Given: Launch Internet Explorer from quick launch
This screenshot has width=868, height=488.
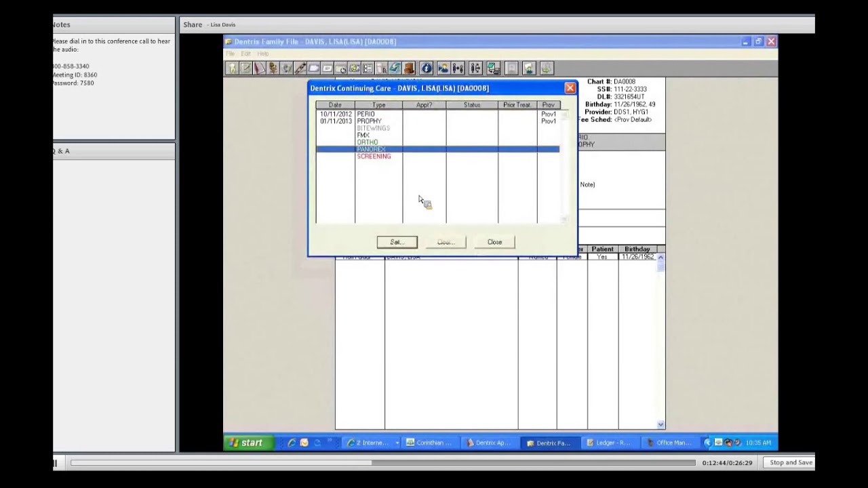Looking at the screenshot, I should point(292,443).
